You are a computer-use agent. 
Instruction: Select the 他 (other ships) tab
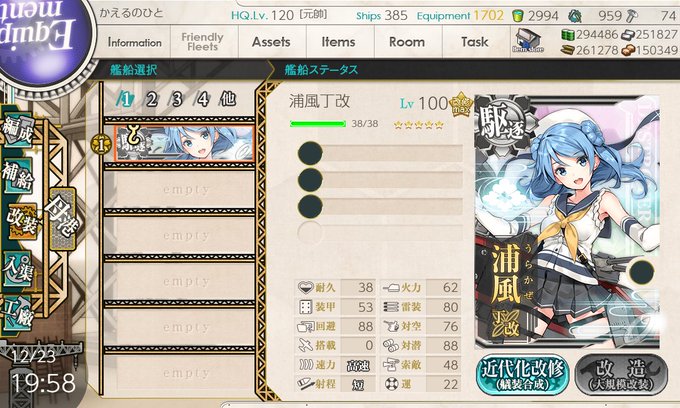(228, 99)
